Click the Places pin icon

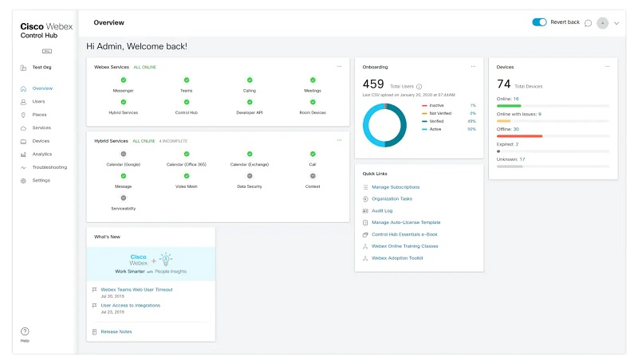23,115
